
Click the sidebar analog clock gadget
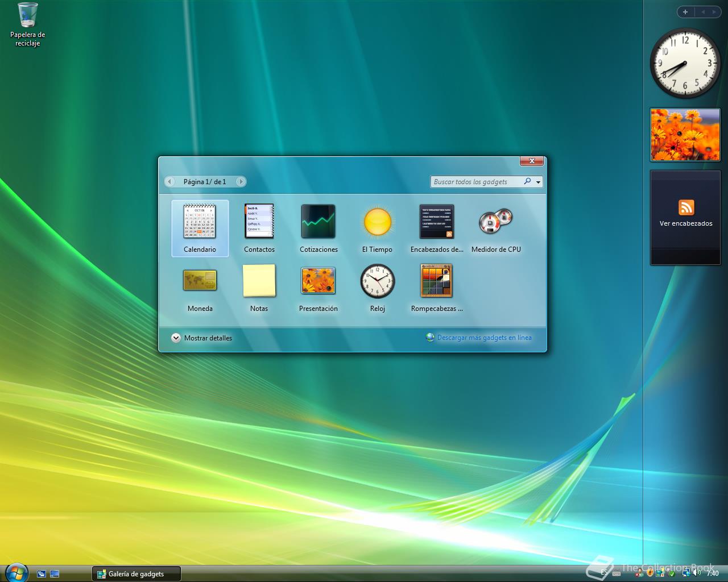click(x=685, y=63)
